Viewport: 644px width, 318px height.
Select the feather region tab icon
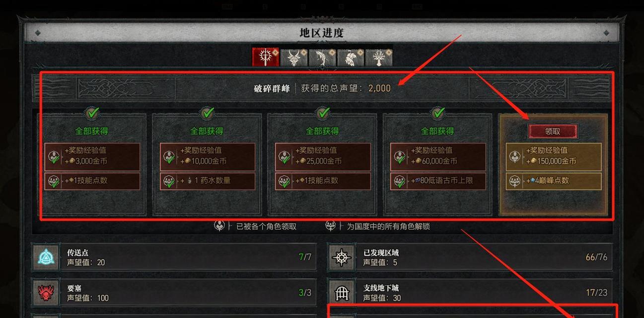click(x=350, y=57)
